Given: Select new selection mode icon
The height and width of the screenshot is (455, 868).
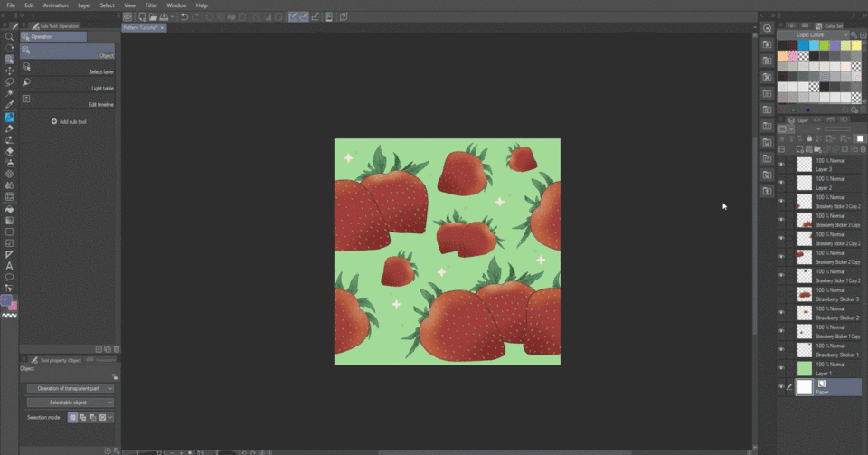Looking at the screenshot, I should pyautogui.click(x=72, y=417).
